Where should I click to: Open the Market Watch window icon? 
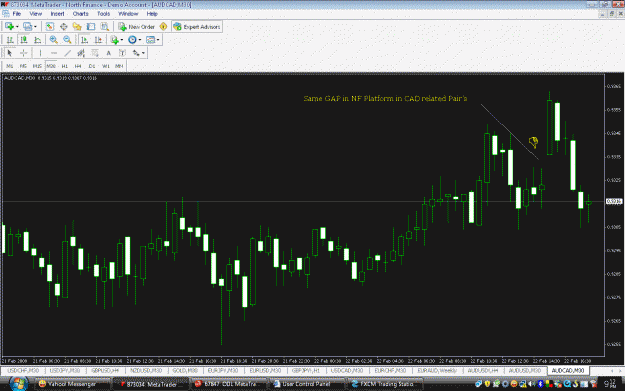coord(49,27)
